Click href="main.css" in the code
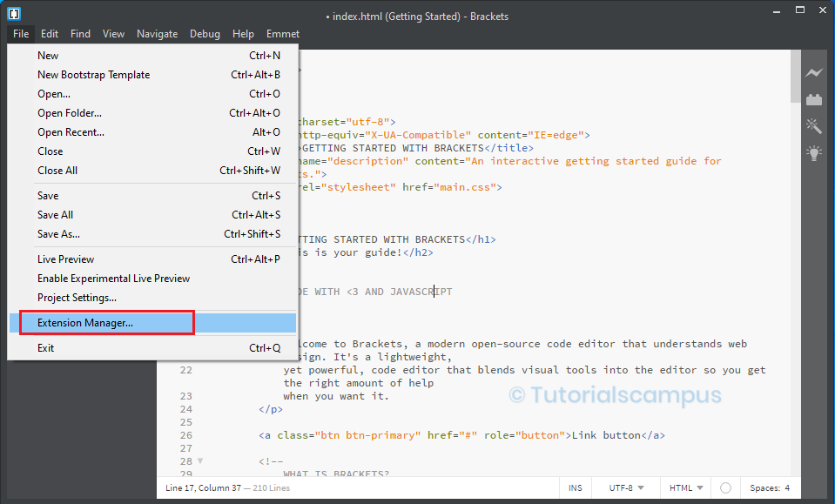The image size is (835, 504). pyautogui.click(x=448, y=187)
